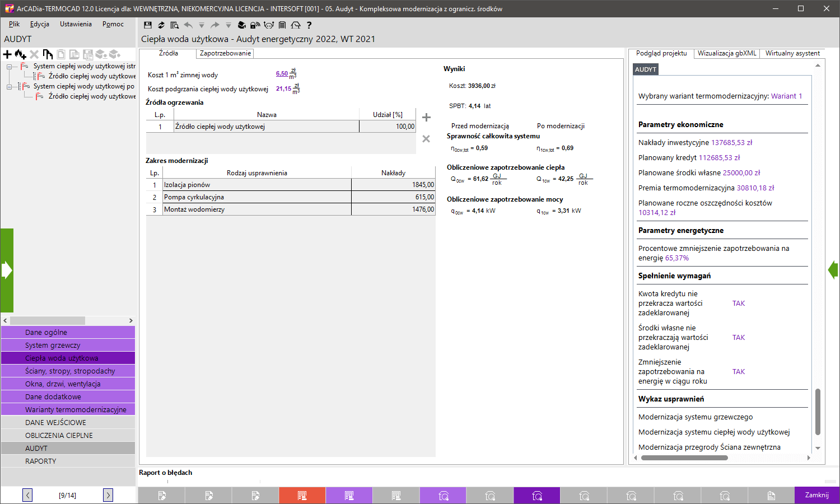The width and height of the screenshot is (840, 504).
Task: Toggle the left side panel with green arrow
Action: click(7, 269)
